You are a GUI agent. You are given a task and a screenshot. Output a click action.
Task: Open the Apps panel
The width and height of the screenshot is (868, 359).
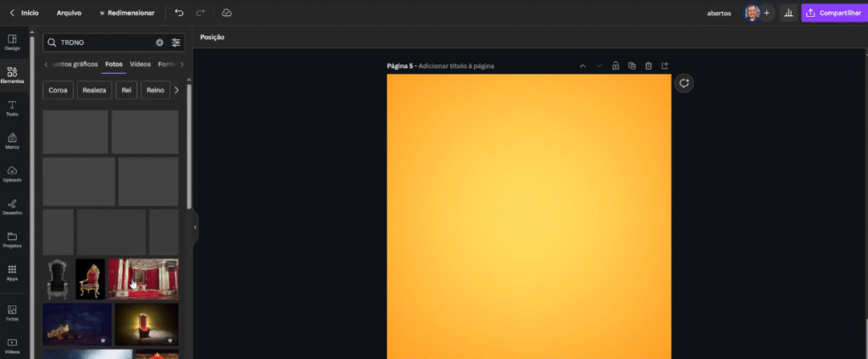point(12,272)
